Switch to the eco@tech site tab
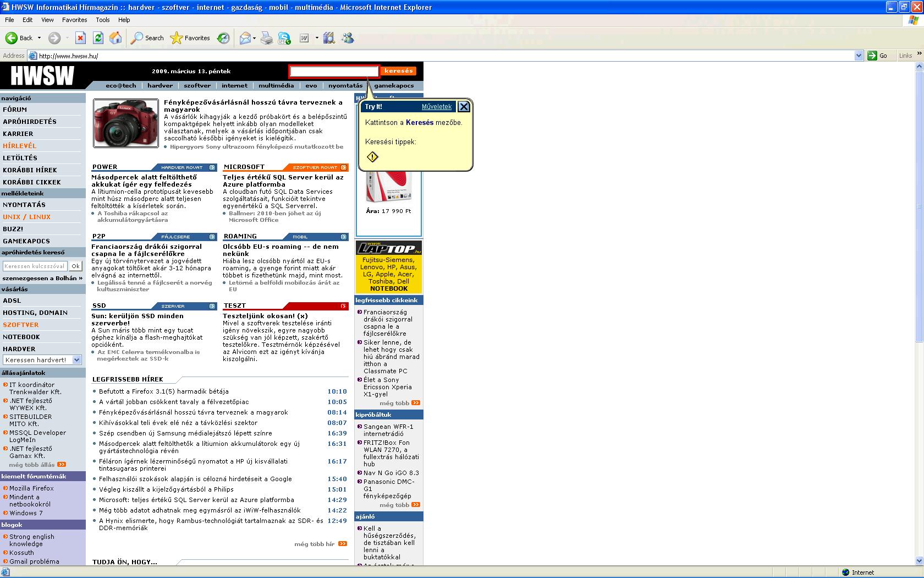The height and width of the screenshot is (578, 924). (121, 85)
